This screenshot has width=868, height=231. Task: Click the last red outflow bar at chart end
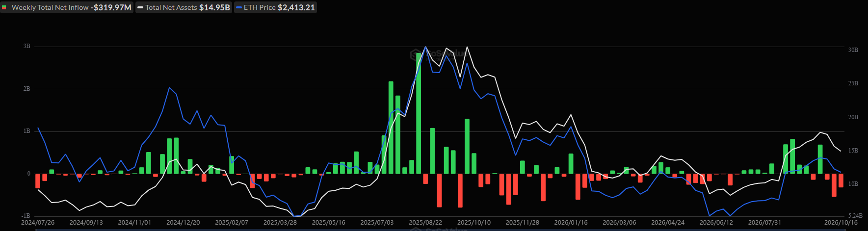841,180
